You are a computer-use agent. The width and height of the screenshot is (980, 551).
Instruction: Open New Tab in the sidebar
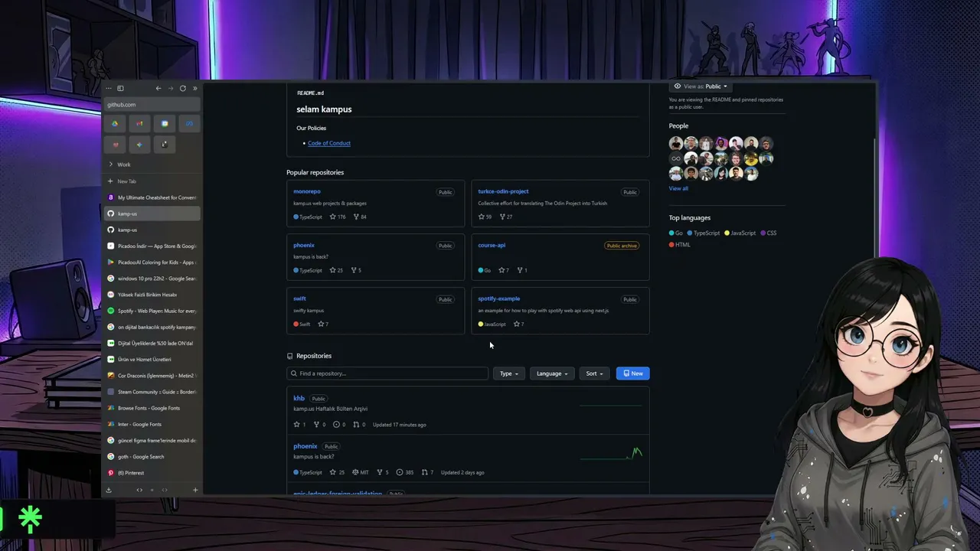point(152,181)
